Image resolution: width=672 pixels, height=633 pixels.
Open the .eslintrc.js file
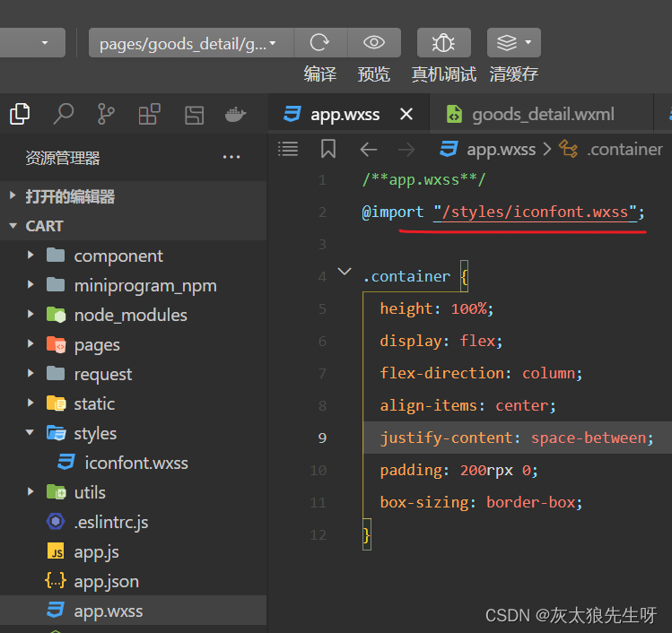coord(133,522)
